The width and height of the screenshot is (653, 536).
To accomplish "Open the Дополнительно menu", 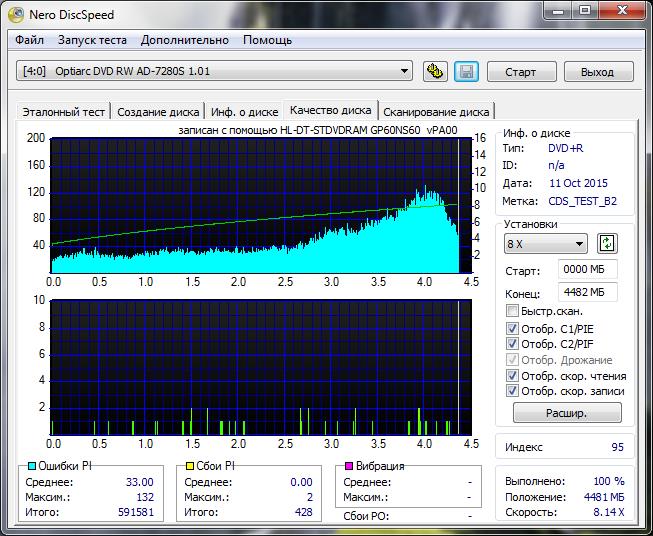I will (x=185, y=40).
